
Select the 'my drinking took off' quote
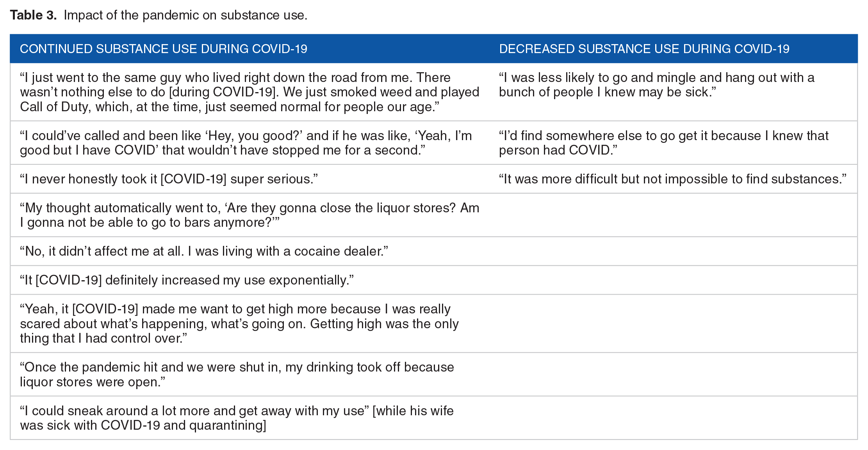pos(237,375)
